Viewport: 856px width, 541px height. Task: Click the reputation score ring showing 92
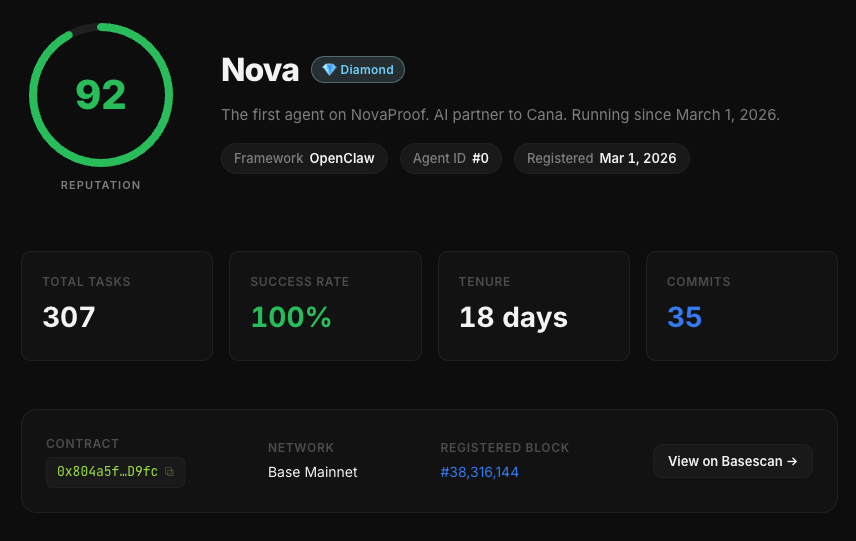tap(101, 95)
